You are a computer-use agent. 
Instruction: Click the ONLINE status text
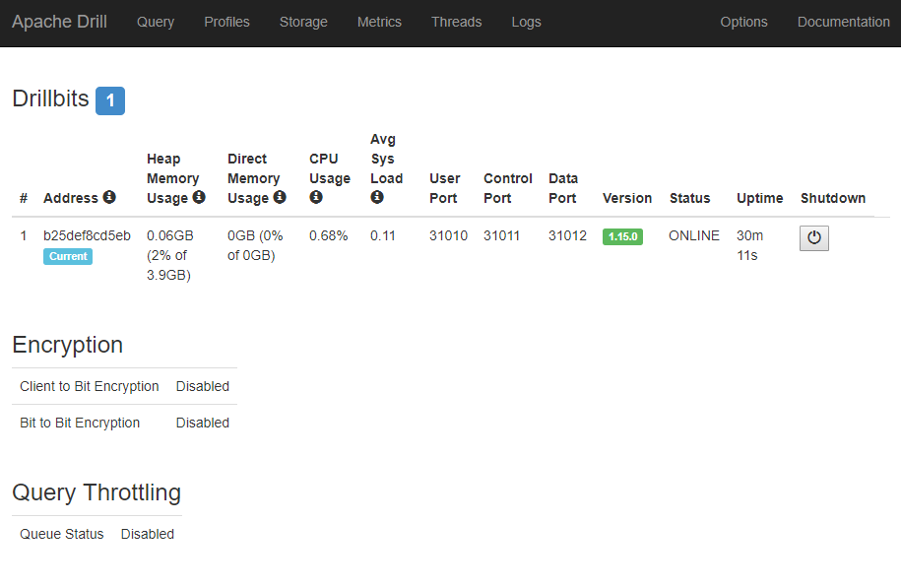(x=693, y=235)
